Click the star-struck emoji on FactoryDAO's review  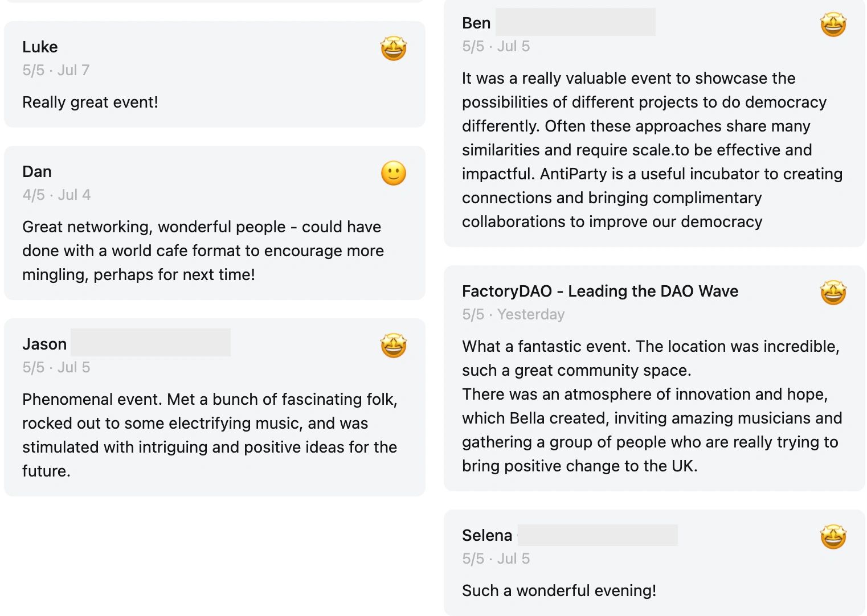833,293
